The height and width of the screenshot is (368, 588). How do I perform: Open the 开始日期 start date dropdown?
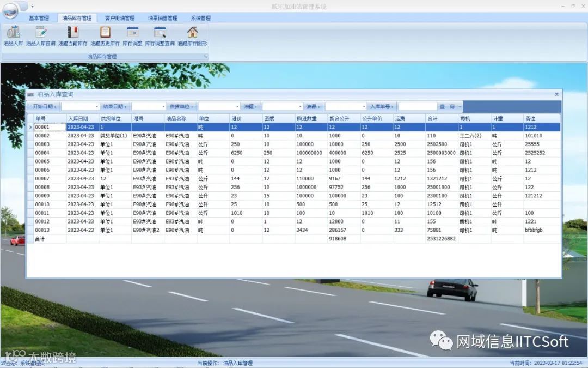pyautogui.click(x=97, y=107)
